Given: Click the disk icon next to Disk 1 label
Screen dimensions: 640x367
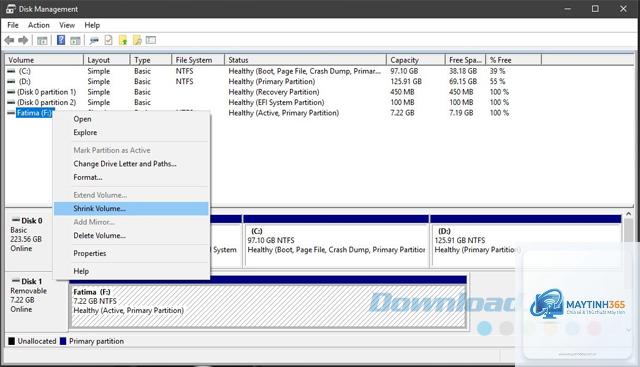Looking at the screenshot, I should click(x=16, y=281).
